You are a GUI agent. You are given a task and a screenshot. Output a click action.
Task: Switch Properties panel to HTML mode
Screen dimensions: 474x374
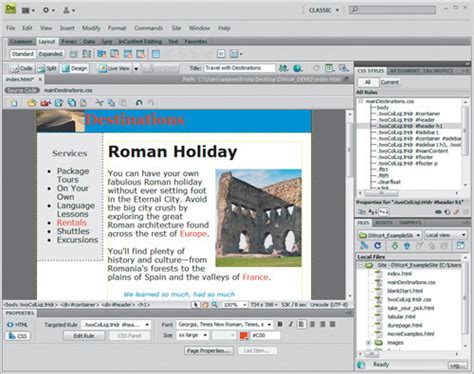(x=17, y=325)
